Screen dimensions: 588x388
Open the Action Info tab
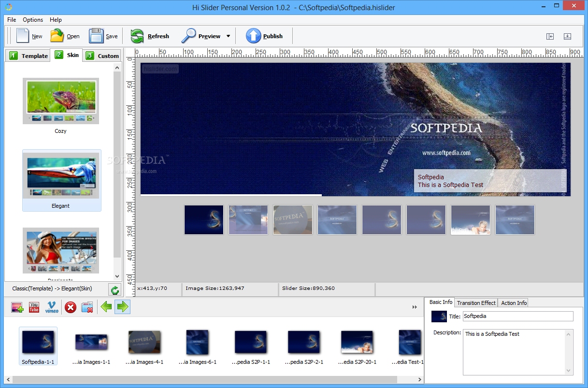tap(514, 303)
